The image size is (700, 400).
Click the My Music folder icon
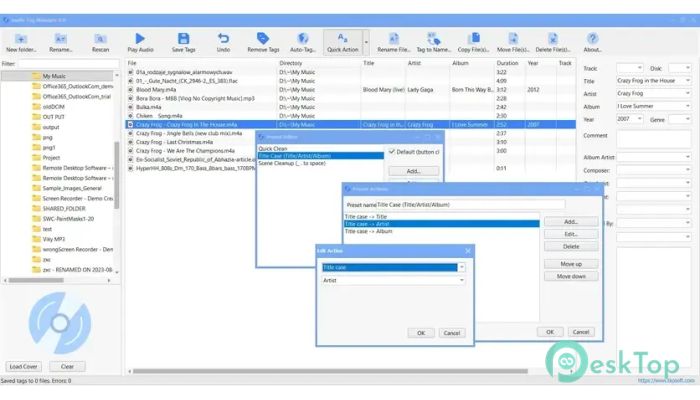pos(37,76)
